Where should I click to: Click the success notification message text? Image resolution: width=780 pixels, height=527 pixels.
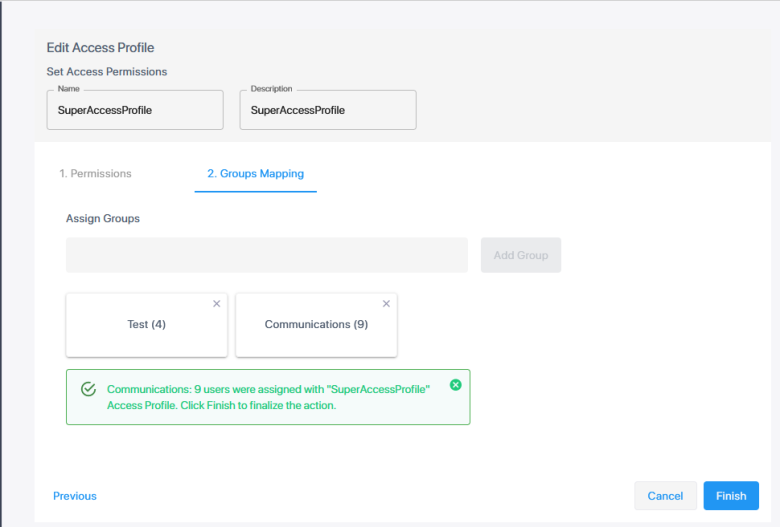268,397
